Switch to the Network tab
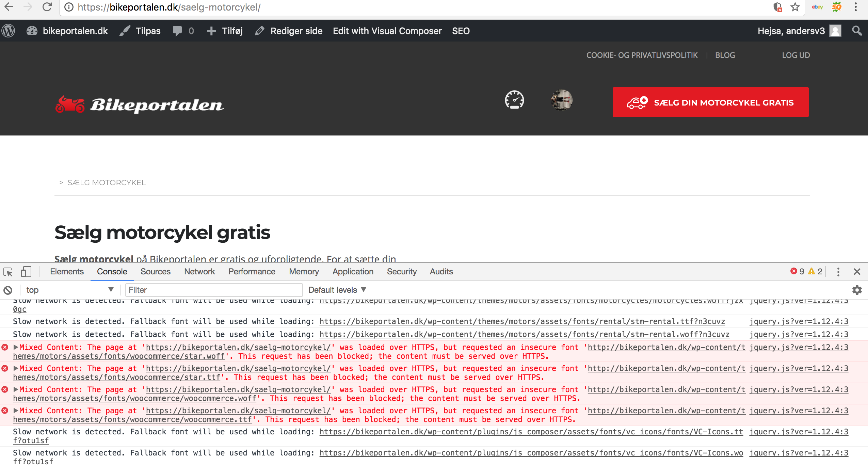 199,272
